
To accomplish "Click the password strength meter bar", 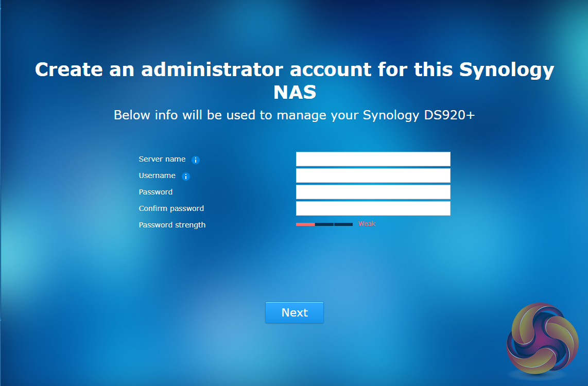I will pos(324,224).
